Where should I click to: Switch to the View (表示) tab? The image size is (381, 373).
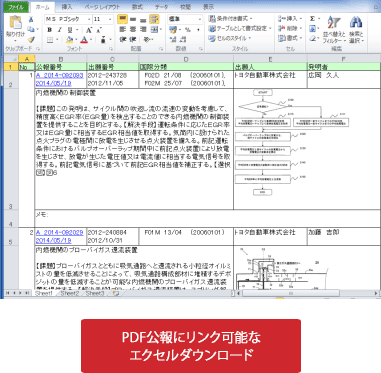tap(208, 7)
